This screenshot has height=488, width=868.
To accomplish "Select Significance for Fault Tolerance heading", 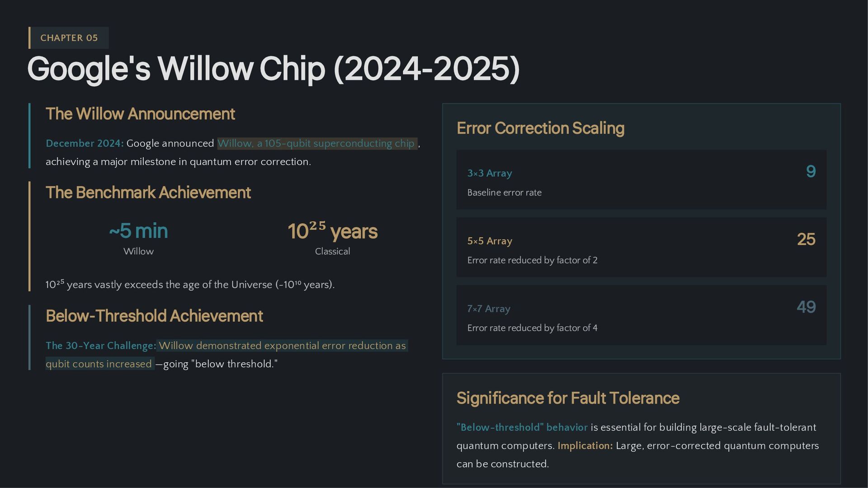I will 568,398.
